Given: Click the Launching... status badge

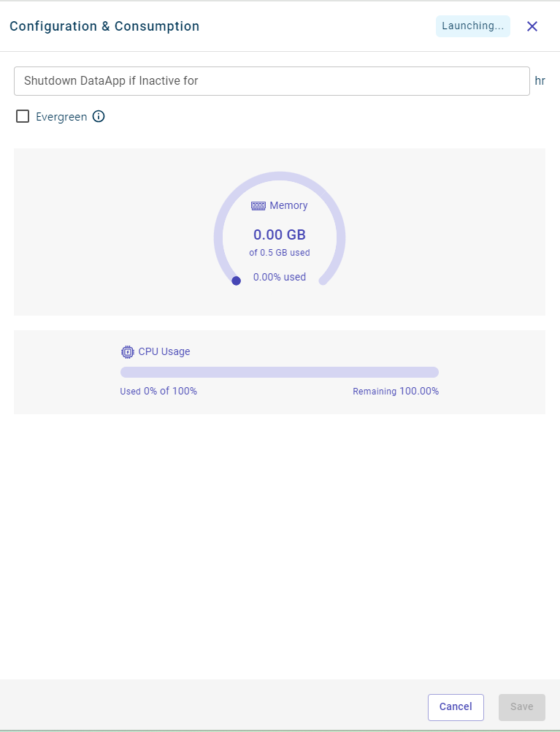Looking at the screenshot, I should [472, 26].
